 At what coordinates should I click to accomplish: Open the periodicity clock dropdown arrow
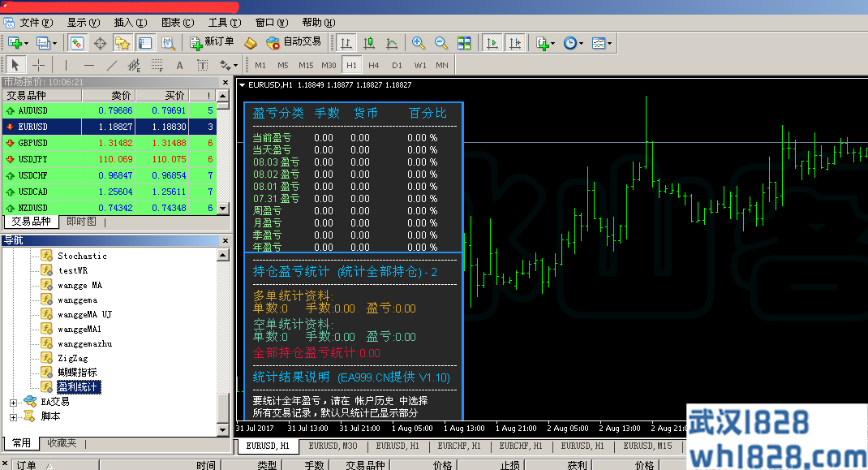[582, 42]
